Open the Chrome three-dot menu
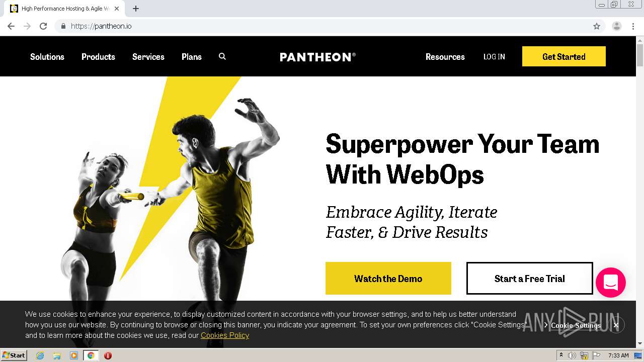 [x=633, y=26]
